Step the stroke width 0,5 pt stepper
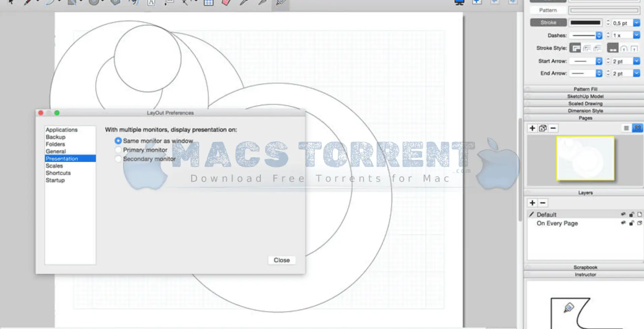 click(x=608, y=23)
